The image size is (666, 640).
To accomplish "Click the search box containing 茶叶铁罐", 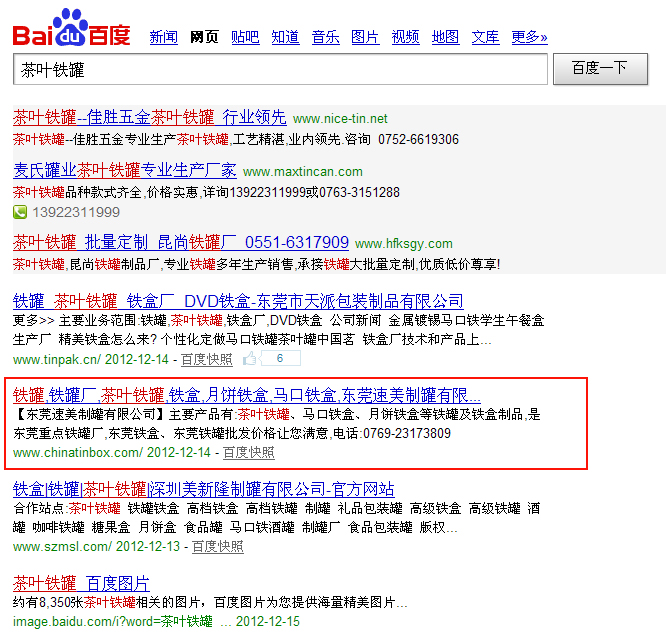I will (x=280, y=69).
